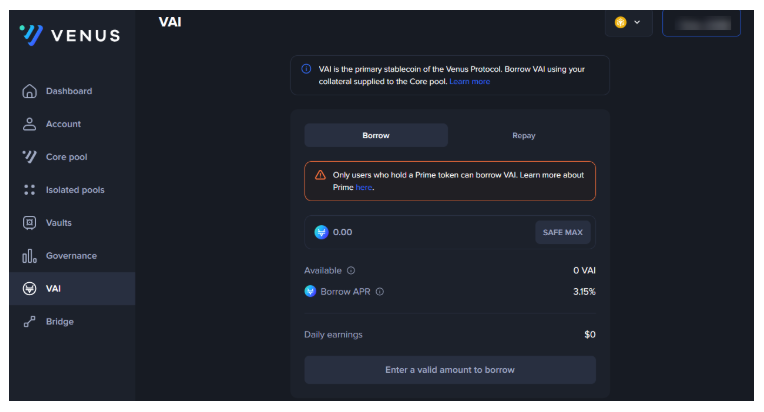Screen dimensions: 764x412
Task: Click the Bridge icon in sidebar
Action: 29,321
